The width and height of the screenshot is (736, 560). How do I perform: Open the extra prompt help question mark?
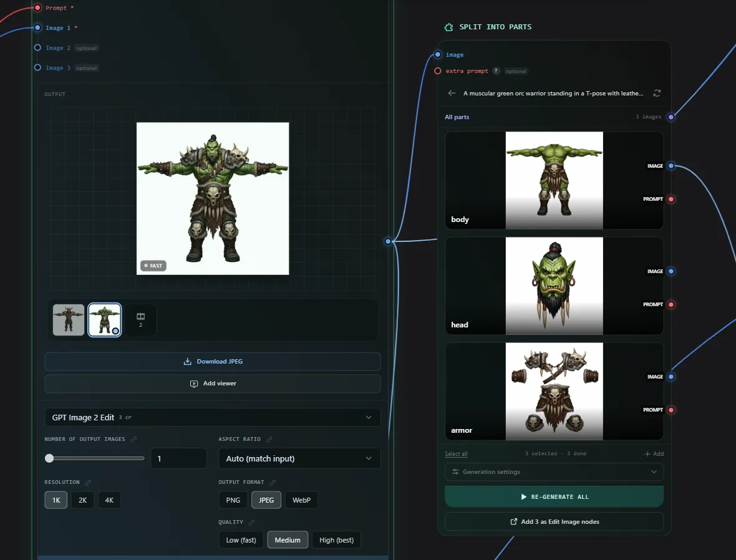(x=496, y=71)
